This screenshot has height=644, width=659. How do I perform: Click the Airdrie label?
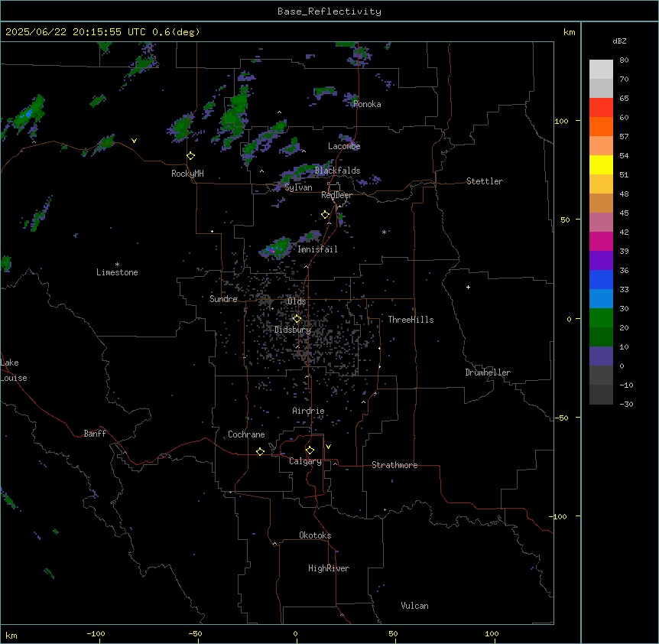coord(309,411)
